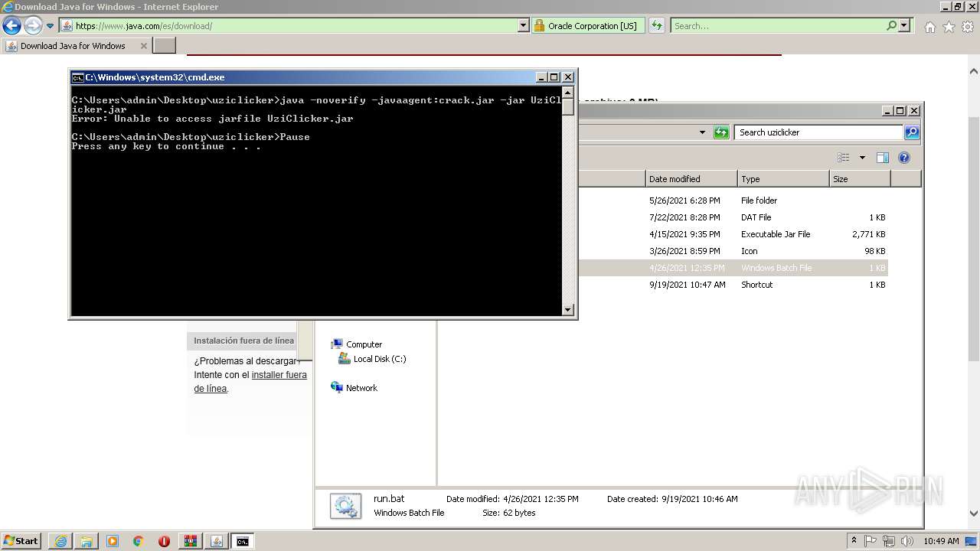980x551 pixels.
Task: Click the cmd.exe title bar icon
Action: pos(77,77)
